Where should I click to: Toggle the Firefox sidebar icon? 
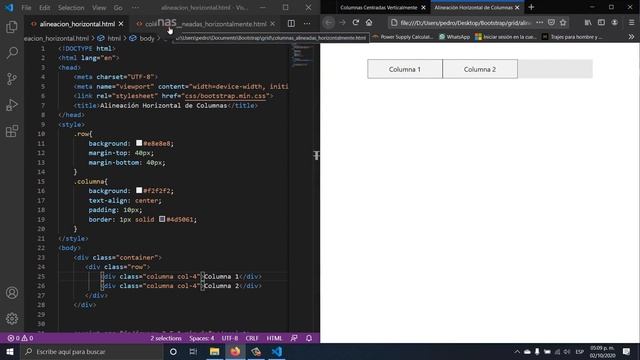click(x=601, y=23)
